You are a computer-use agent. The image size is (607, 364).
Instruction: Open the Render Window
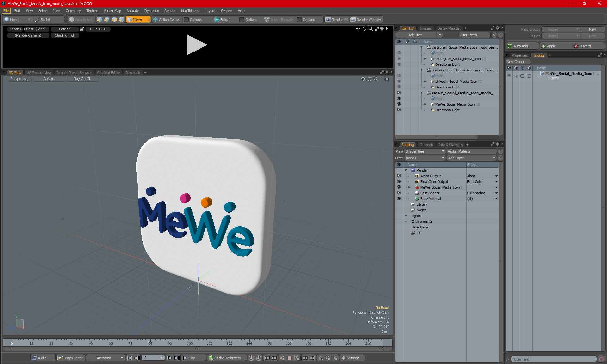[x=366, y=20]
